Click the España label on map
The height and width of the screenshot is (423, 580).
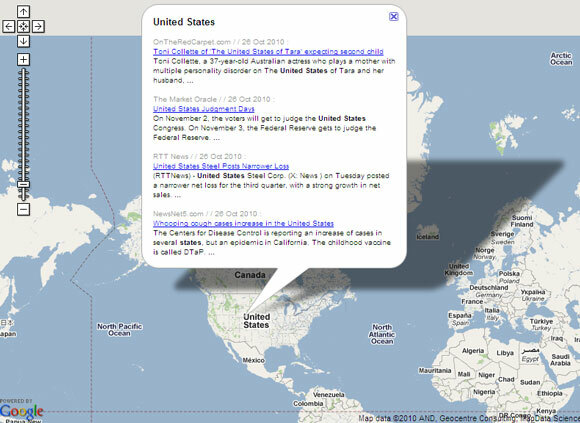coord(459,319)
